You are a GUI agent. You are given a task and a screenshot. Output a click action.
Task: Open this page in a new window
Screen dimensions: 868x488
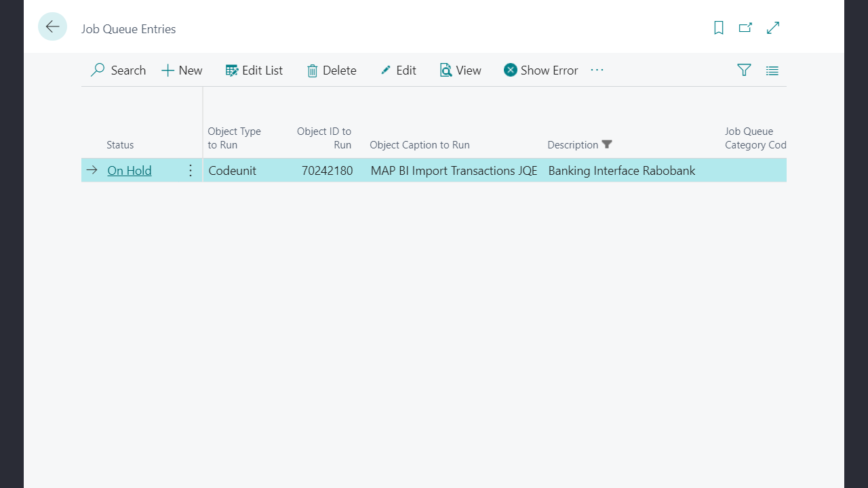click(745, 28)
